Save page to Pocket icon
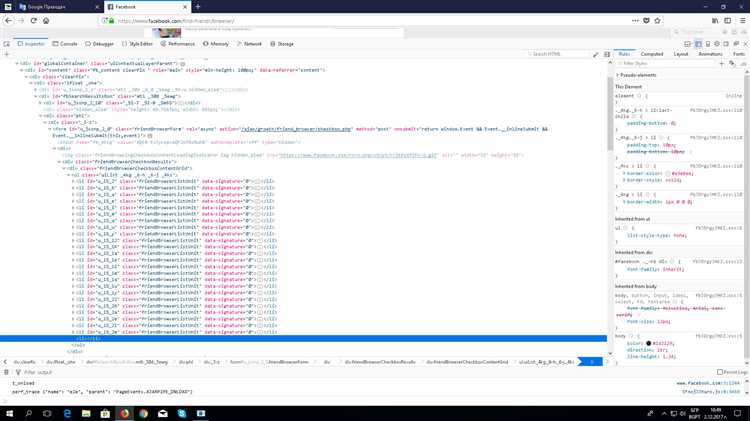The width and height of the screenshot is (750, 421). click(x=646, y=21)
